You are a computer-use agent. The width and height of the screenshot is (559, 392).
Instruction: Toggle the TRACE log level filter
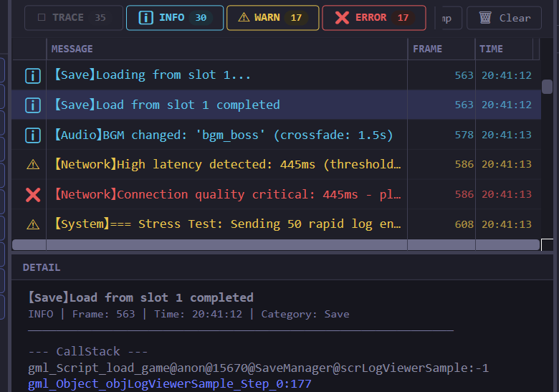(x=72, y=18)
